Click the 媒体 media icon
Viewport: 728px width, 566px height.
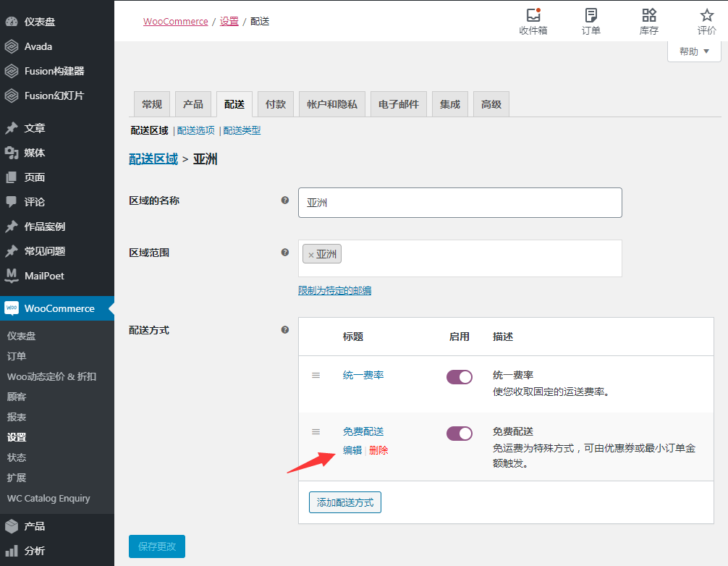click(12, 153)
